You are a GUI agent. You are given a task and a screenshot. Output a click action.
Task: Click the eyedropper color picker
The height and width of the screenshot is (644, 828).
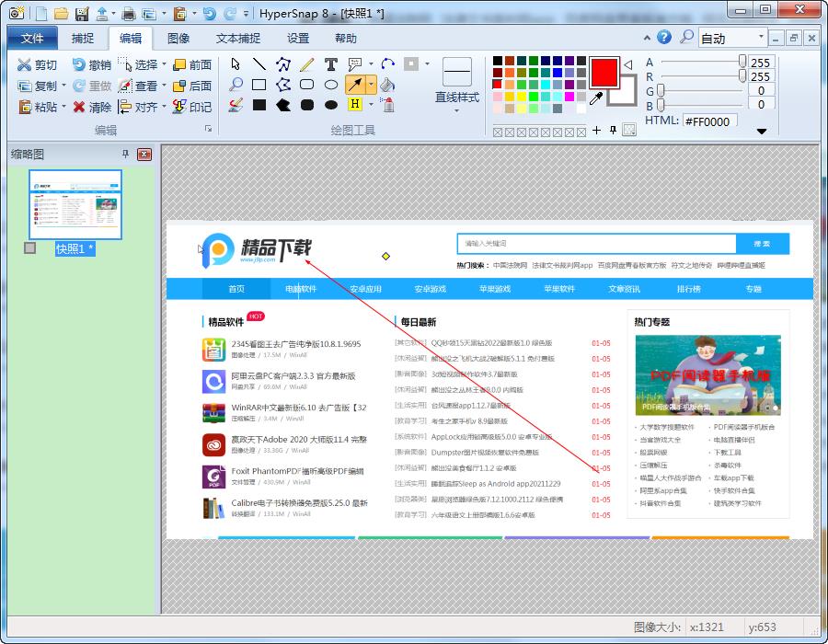pyautogui.click(x=596, y=98)
